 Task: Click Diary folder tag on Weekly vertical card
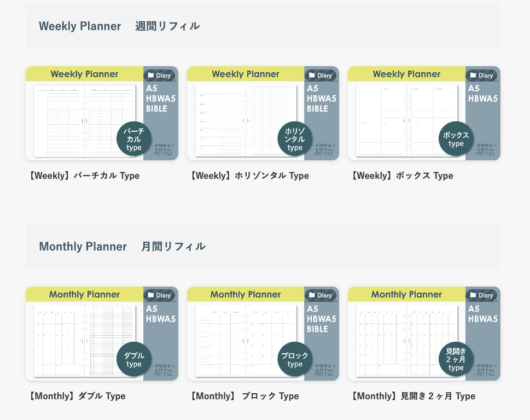click(x=159, y=75)
